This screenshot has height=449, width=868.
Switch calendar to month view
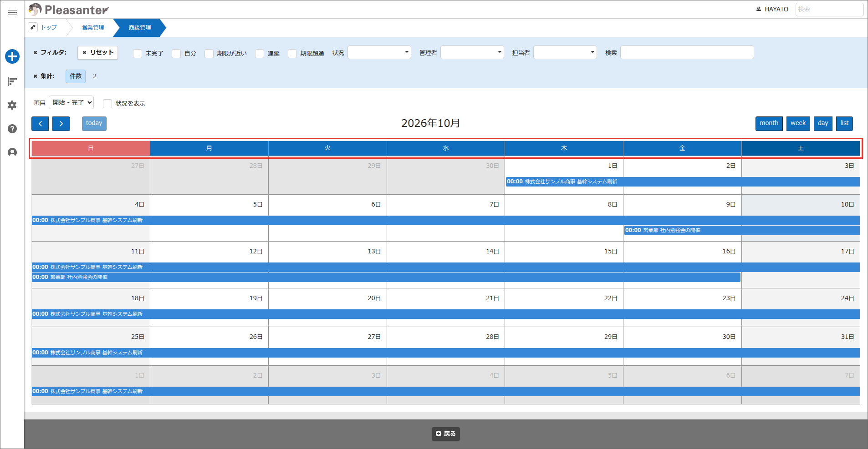click(769, 124)
